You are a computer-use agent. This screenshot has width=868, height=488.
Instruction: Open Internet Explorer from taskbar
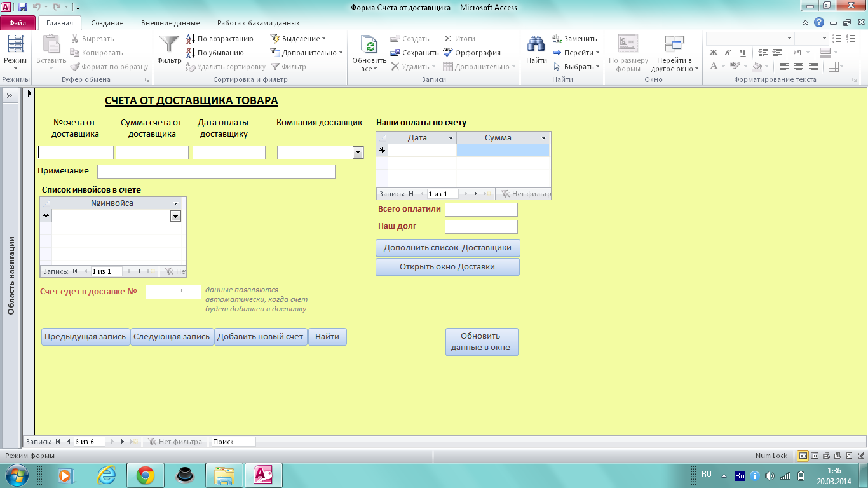[106, 475]
